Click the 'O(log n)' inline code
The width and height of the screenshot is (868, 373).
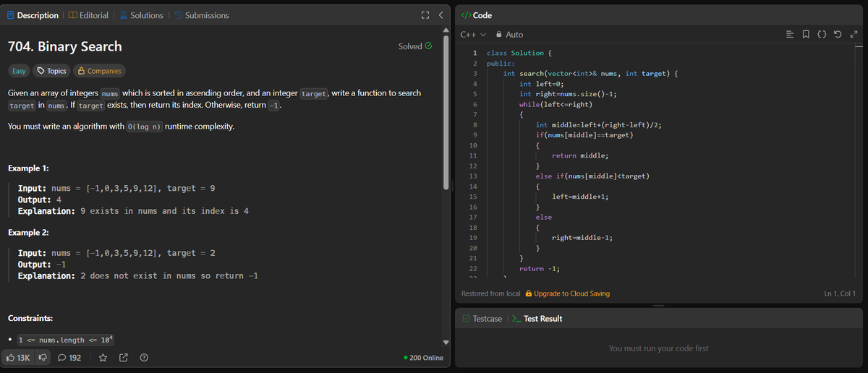[144, 127]
